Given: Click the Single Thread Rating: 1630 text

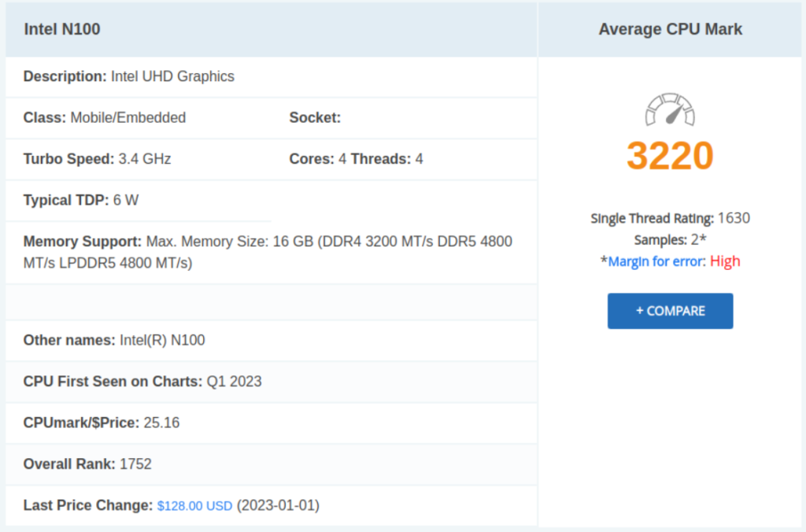Looking at the screenshot, I should [x=671, y=219].
